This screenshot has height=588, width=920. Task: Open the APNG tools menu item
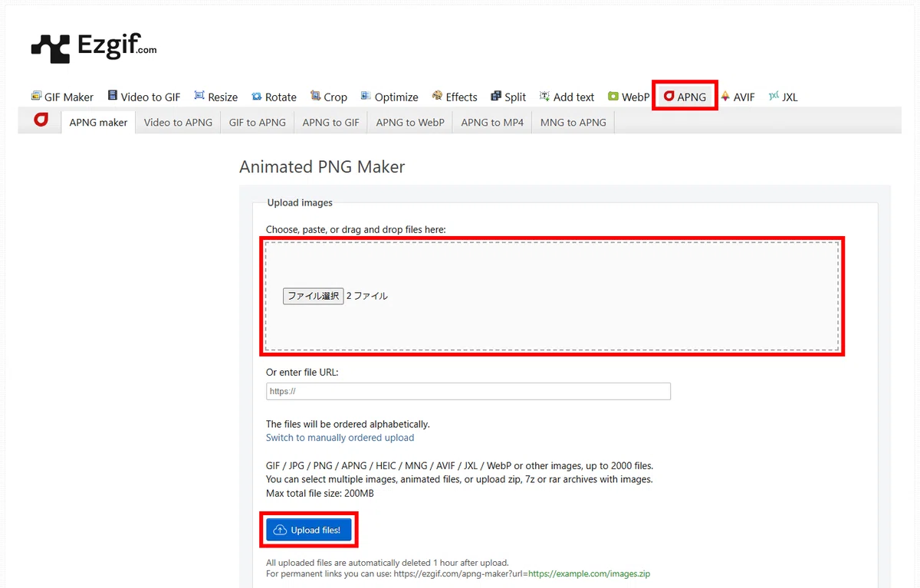pyautogui.click(x=685, y=97)
